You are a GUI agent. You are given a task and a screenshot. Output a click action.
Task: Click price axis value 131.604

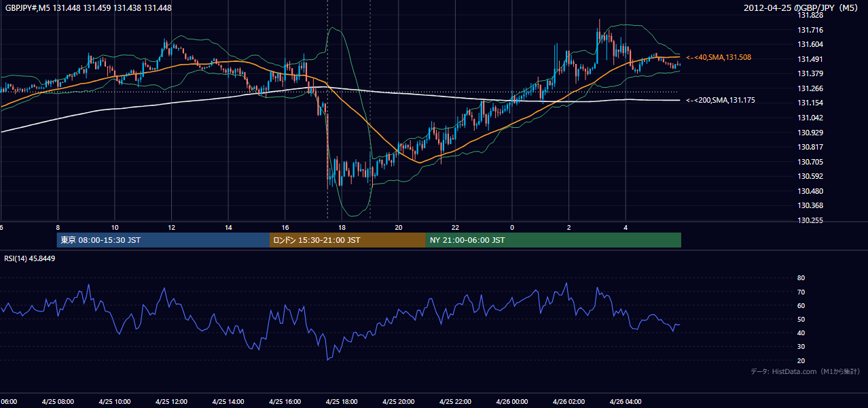810,44
